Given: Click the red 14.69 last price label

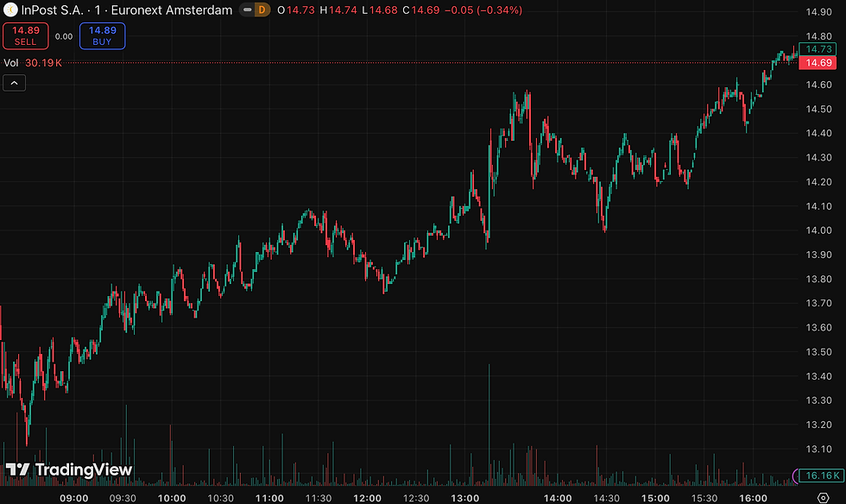Looking at the screenshot, I should pyautogui.click(x=818, y=63).
